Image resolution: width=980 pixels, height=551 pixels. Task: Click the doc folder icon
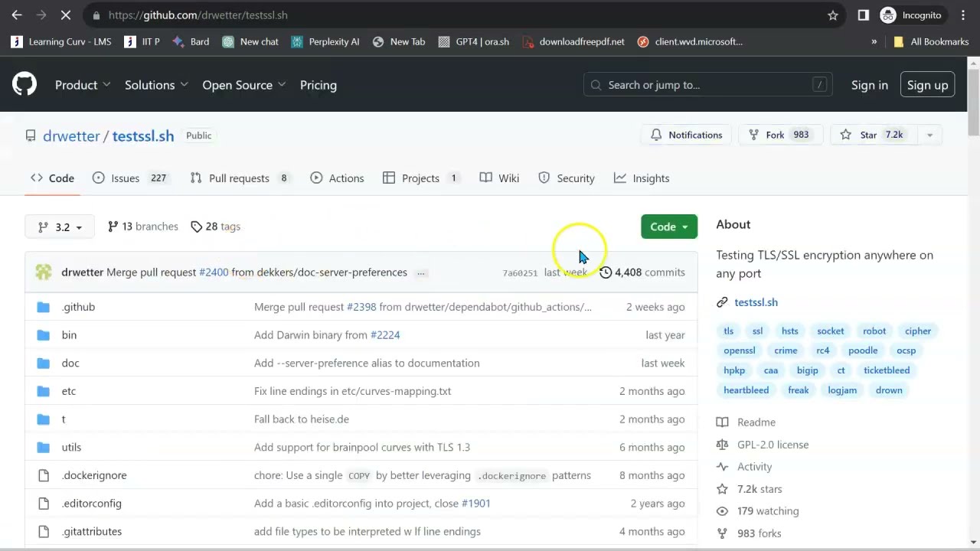pos(44,363)
